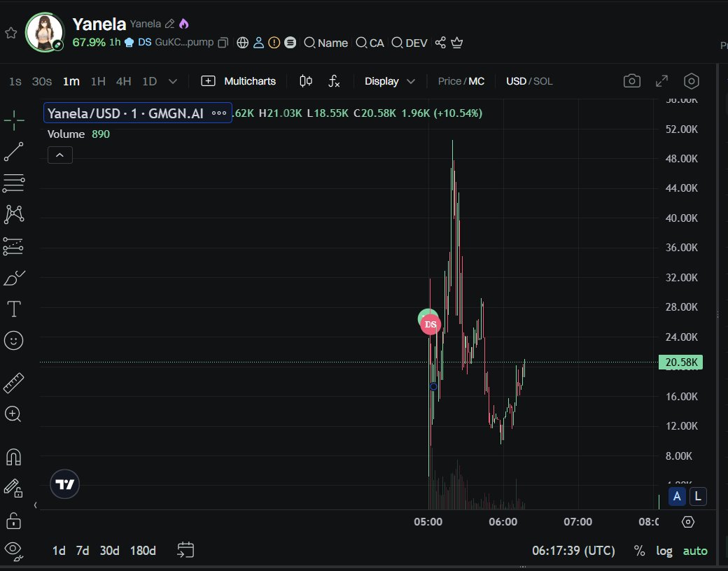This screenshot has height=571, width=728.
Task: Toggle hide all drawings eye icon
Action: click(x=13, y=551)
